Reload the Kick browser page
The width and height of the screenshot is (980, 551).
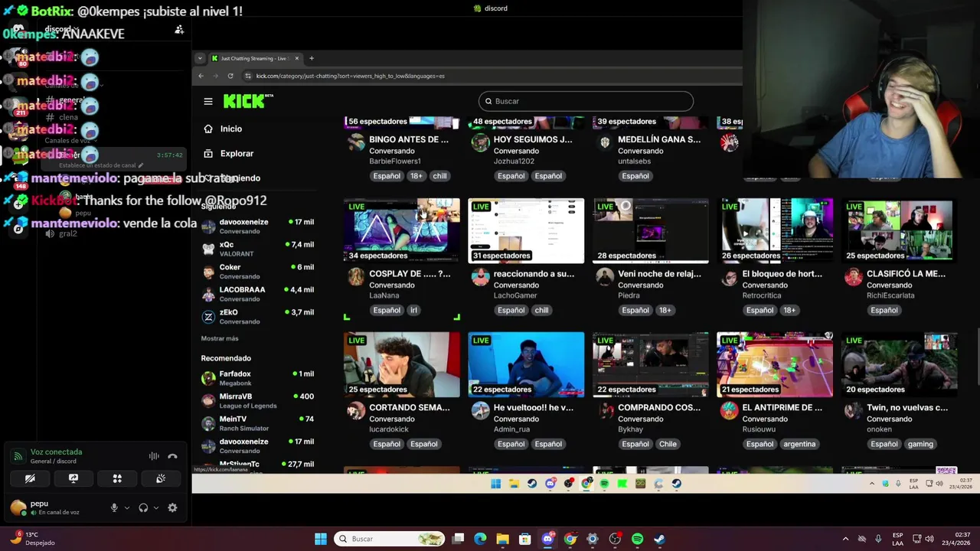tap(230, 76)
